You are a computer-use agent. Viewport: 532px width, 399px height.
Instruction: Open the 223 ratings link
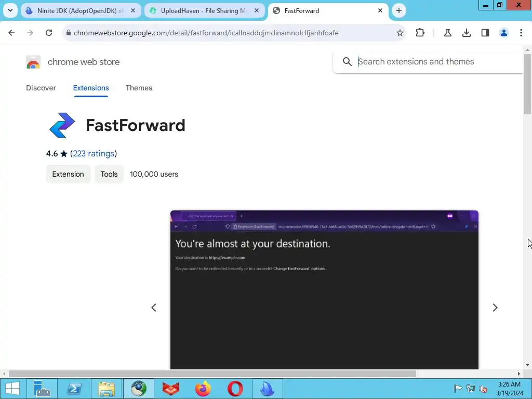[94, 154]
